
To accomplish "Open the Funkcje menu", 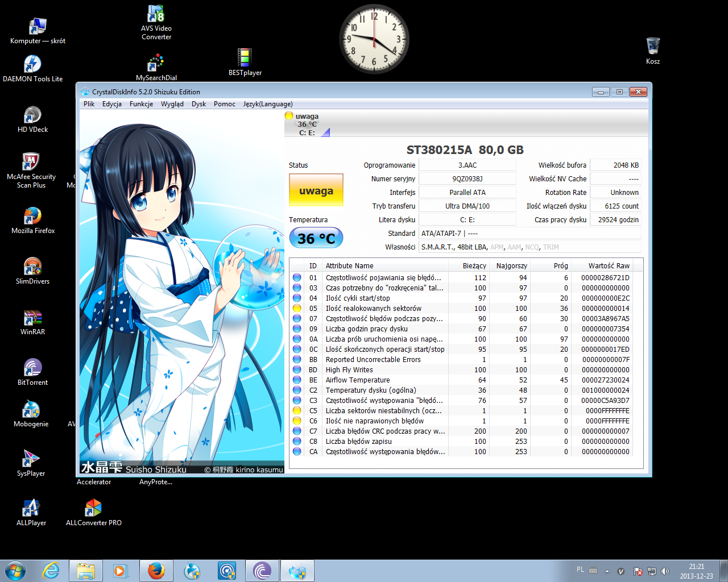I will 141,104.
